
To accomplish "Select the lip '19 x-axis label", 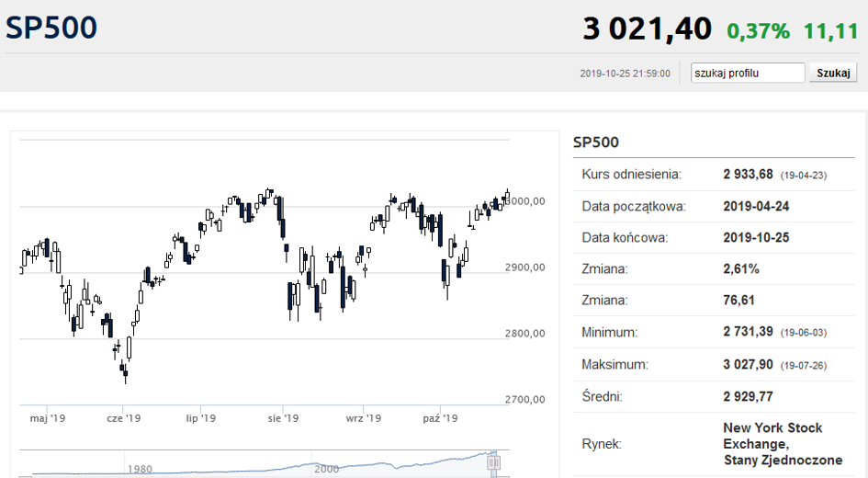I will coord(200,418).
